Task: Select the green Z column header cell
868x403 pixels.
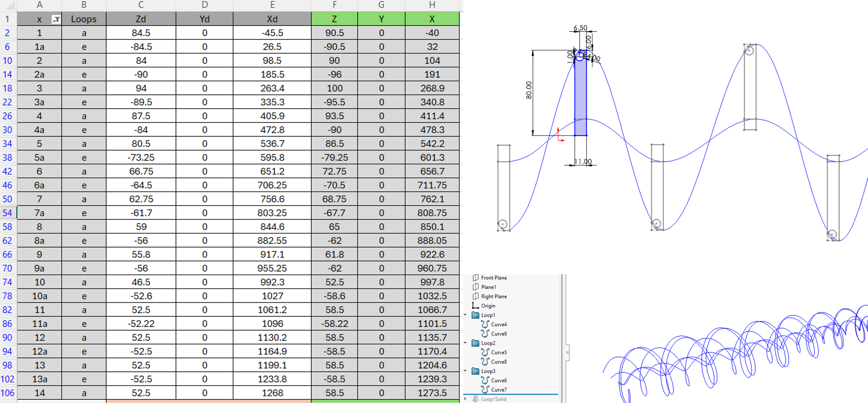Action: point(334,19)
